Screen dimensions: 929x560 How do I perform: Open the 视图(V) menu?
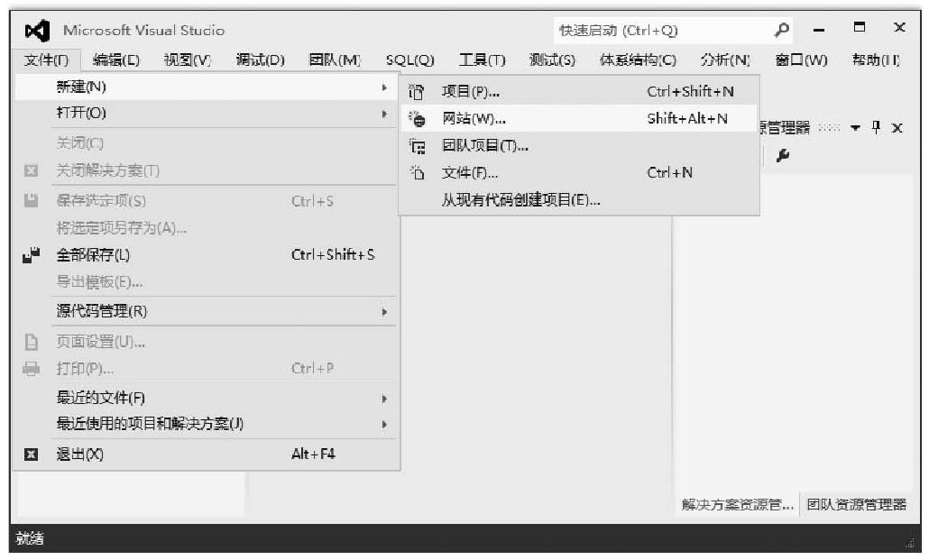(188, 60)
